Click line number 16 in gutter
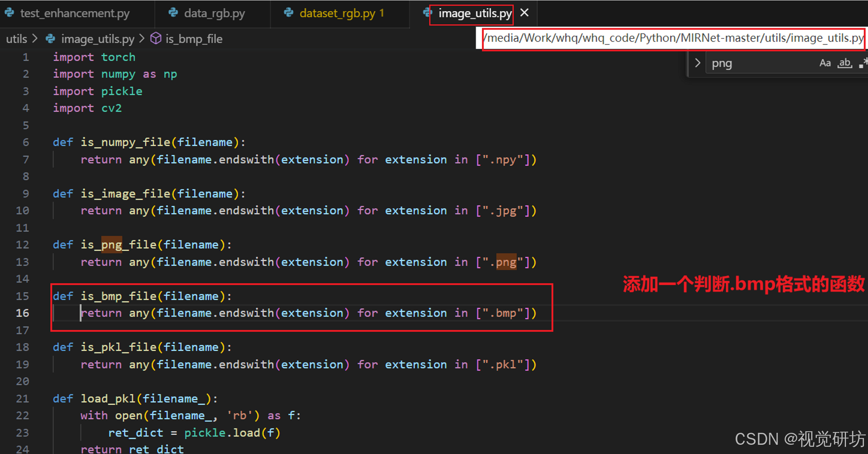868x454 pixels. [x=22, y=313]
